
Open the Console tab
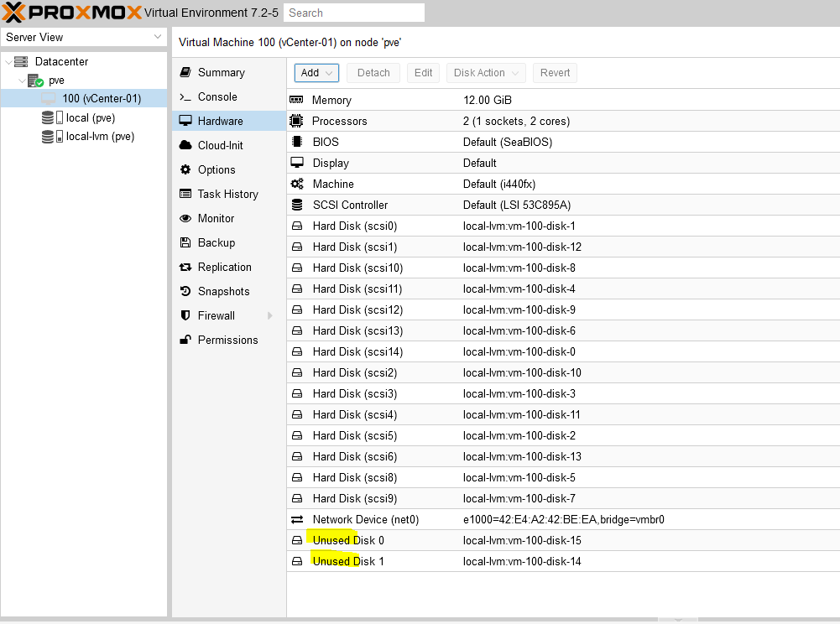pos(217,96)
